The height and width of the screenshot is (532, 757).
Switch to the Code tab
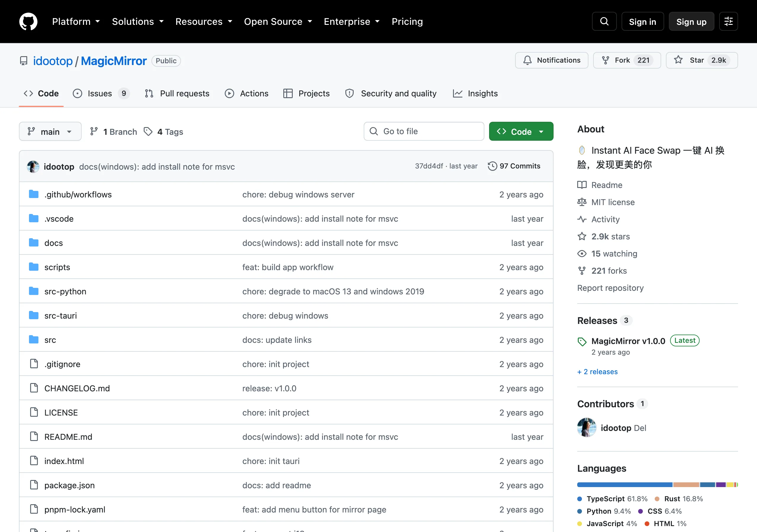point(41,94)
